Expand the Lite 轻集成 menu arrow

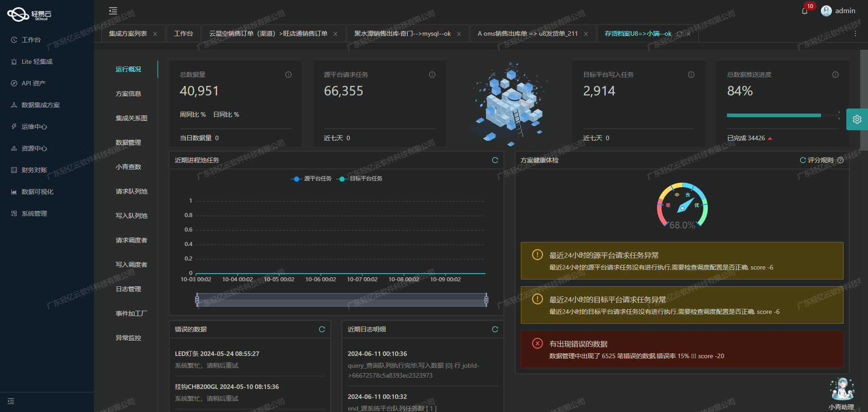[84, 62]
